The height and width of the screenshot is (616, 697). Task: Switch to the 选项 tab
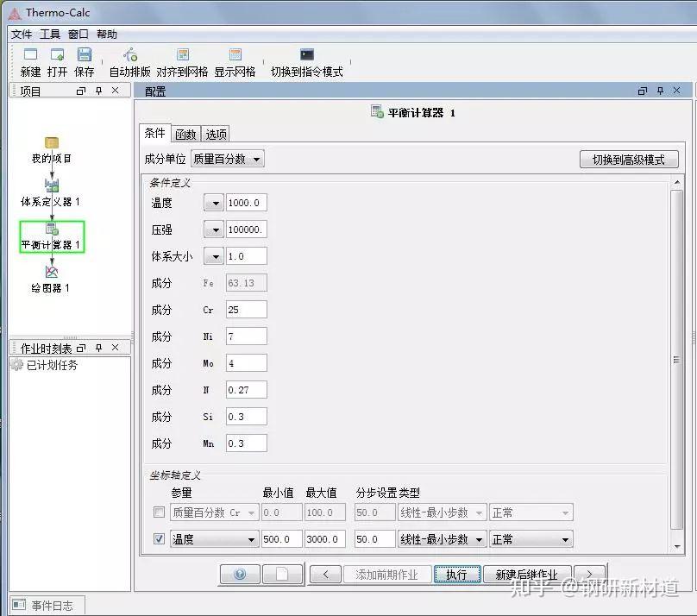[x=215, y=134]
